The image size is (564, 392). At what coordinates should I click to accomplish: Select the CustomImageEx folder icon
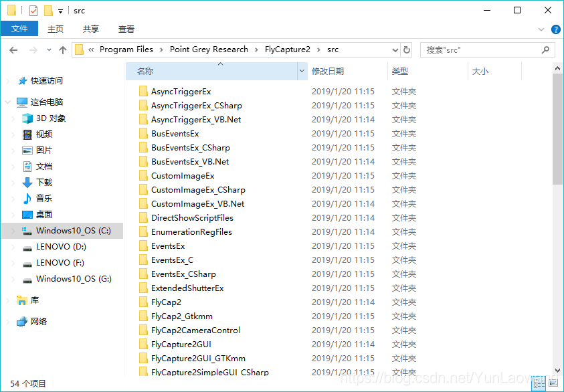point(143,175)
